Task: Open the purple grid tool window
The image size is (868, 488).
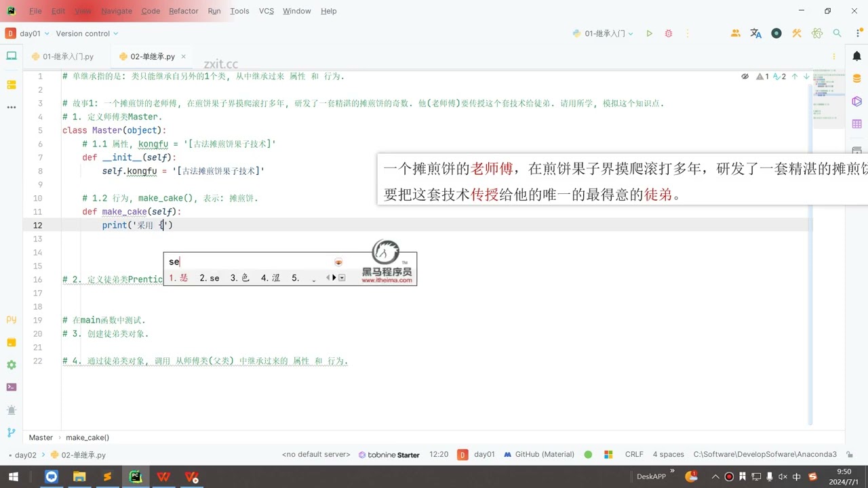Action: tap(857, 124)
